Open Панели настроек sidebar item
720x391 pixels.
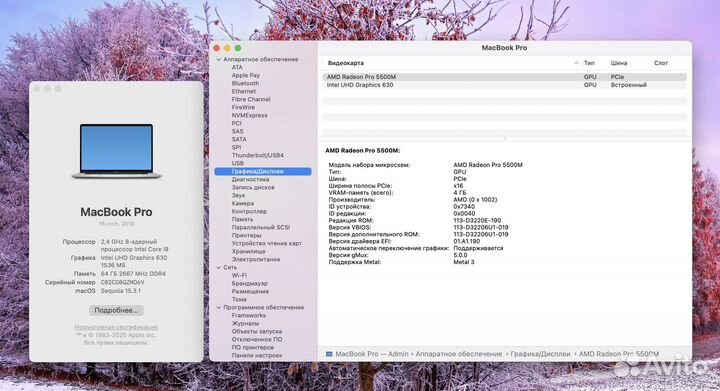(257, 356)
